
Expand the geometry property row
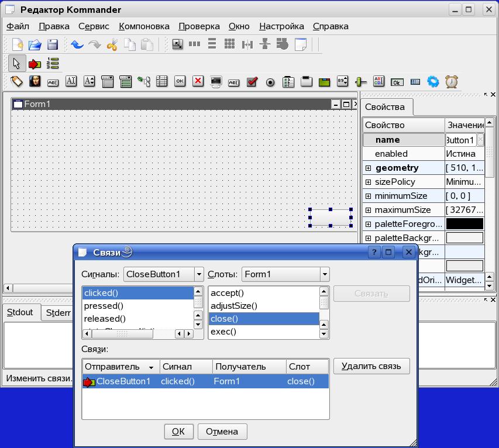point(369,168)
